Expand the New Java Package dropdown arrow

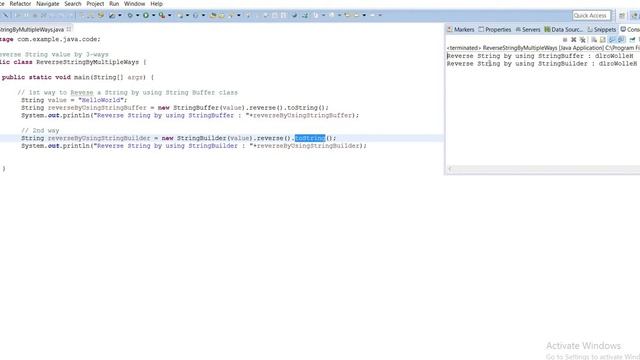pyautogui.click(x=187, y=15)
